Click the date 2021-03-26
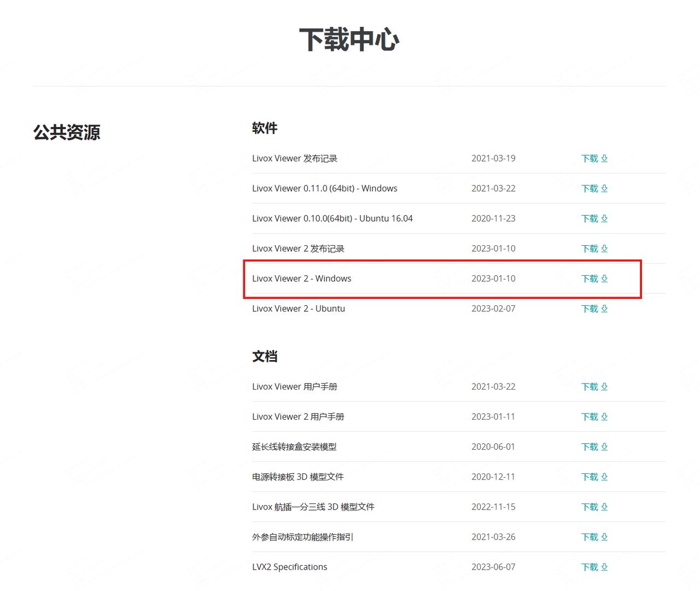Screen dimensions: 700x591 coord(493,537)
